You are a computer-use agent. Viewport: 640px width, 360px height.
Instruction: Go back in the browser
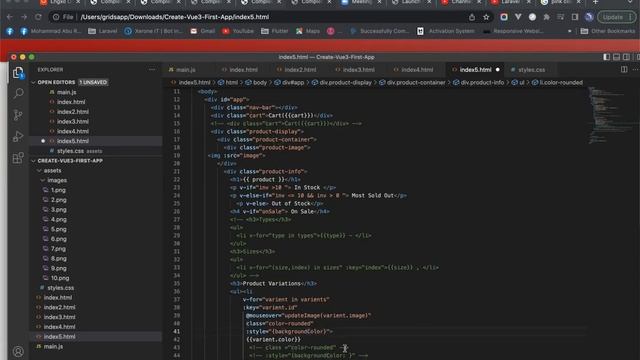(x=10, y=17)
